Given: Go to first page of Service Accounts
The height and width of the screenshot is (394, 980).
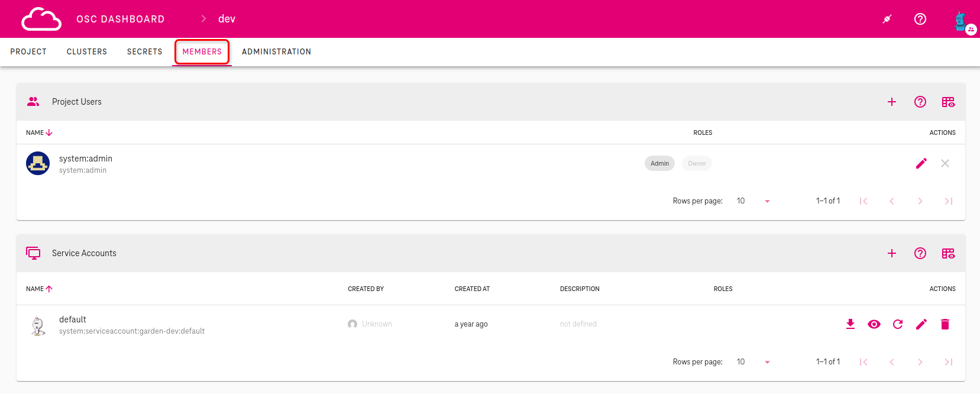Looking at the screenshot, I should pyautogui.click(x=863, y=362).
